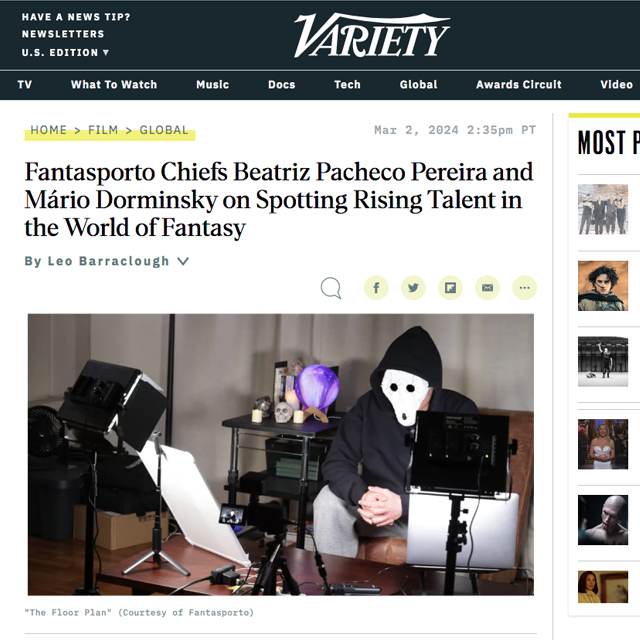The height and width of the screenshot is (640, 640).
Task: Open Dune character thumbnail in Most Popular
Action: (603, 286)
